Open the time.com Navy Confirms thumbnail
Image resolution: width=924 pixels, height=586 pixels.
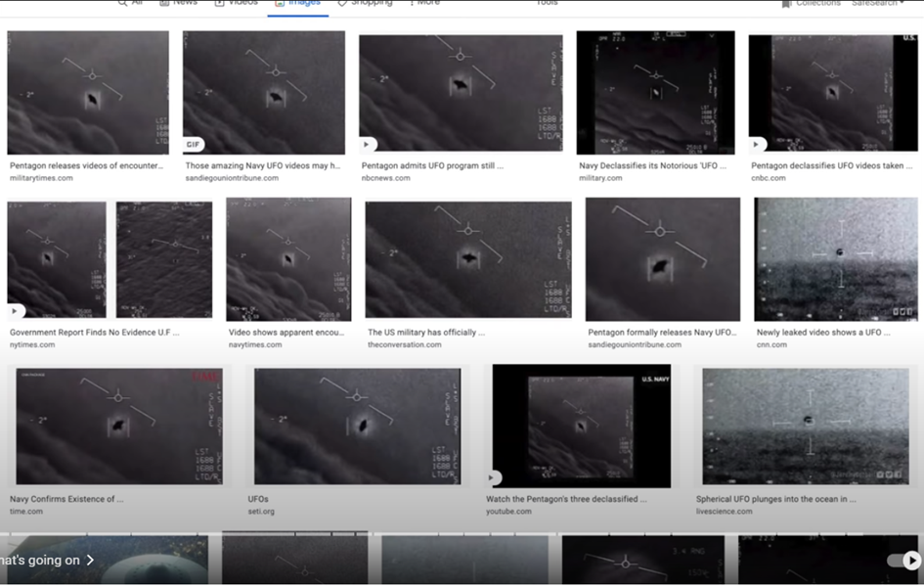(x=119, y=427)
